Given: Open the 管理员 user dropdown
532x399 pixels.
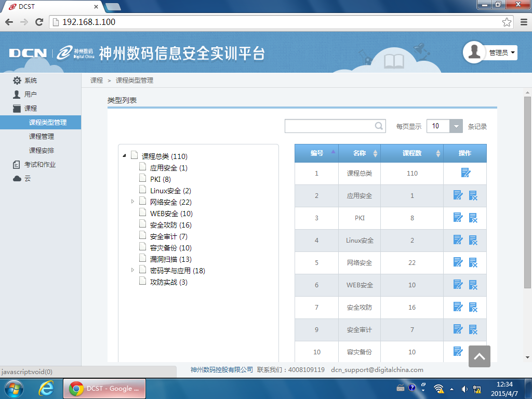Looking at the screenshot, I should click(x=502, y=52).
